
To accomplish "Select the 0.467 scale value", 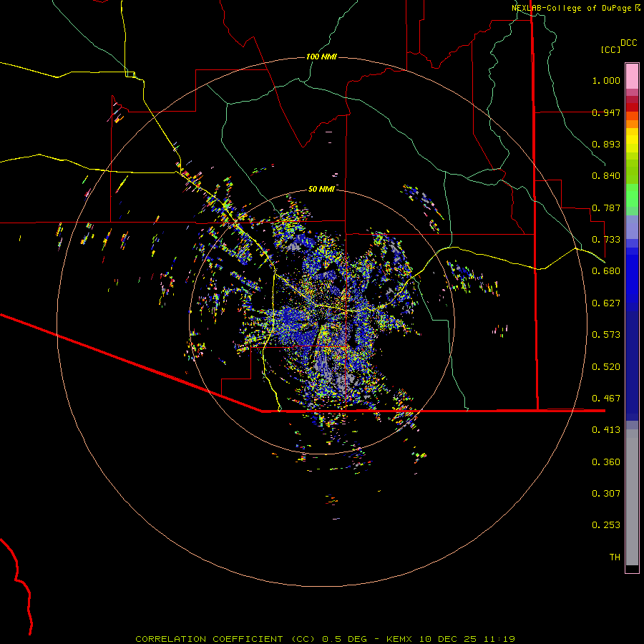I will (x=606, y=399).
